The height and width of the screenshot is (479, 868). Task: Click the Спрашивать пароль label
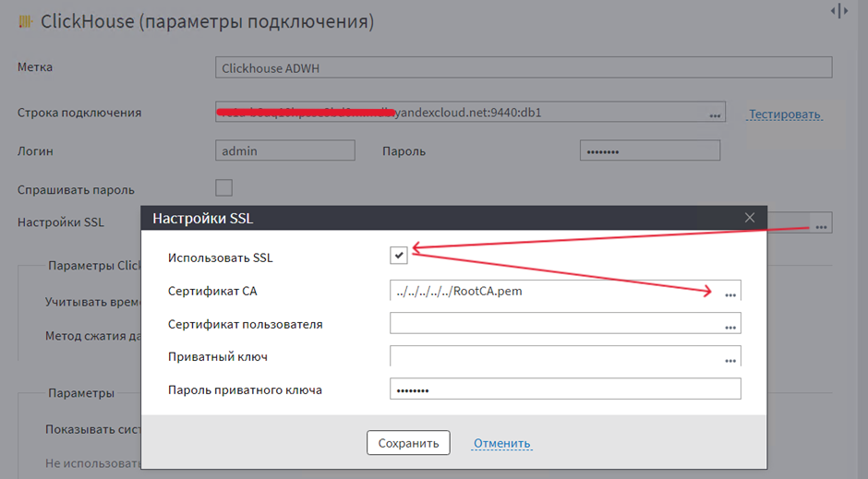[x=76, y=190]
